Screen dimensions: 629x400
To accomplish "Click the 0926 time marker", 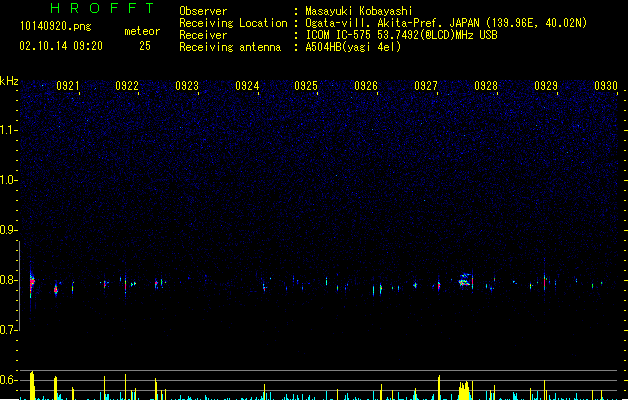I will click(366, 86).
